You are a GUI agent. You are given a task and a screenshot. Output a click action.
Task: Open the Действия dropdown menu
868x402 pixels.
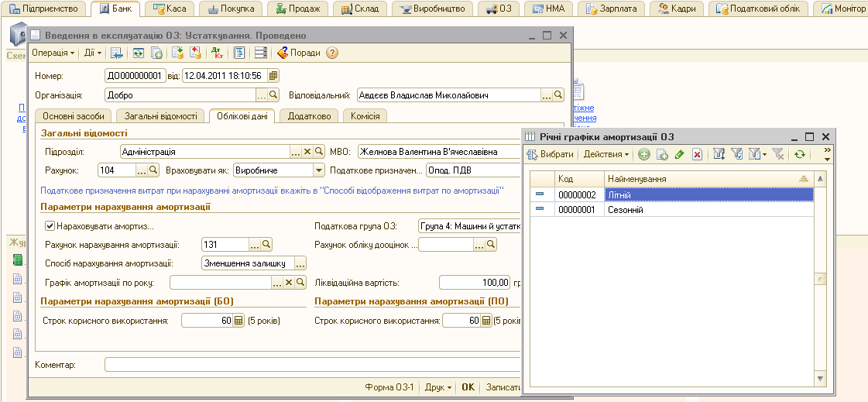pyautogui.click(x=606, y=155)
